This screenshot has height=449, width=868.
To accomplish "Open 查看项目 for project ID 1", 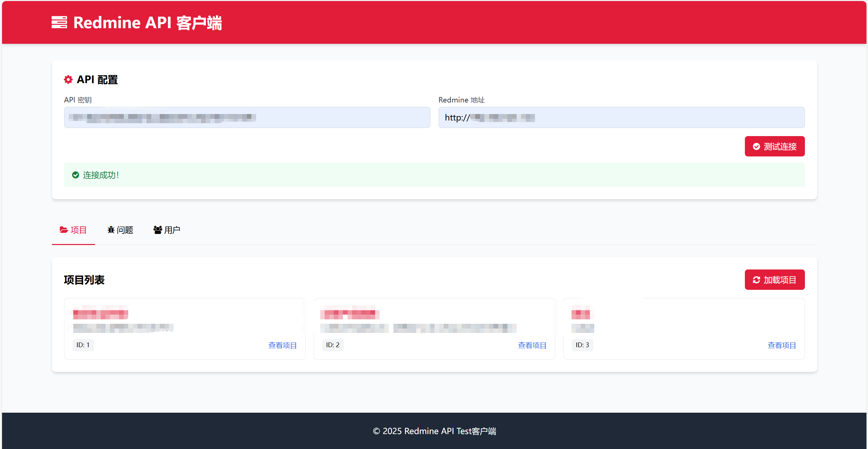I will pyautogui.click(x=282, y=345).
